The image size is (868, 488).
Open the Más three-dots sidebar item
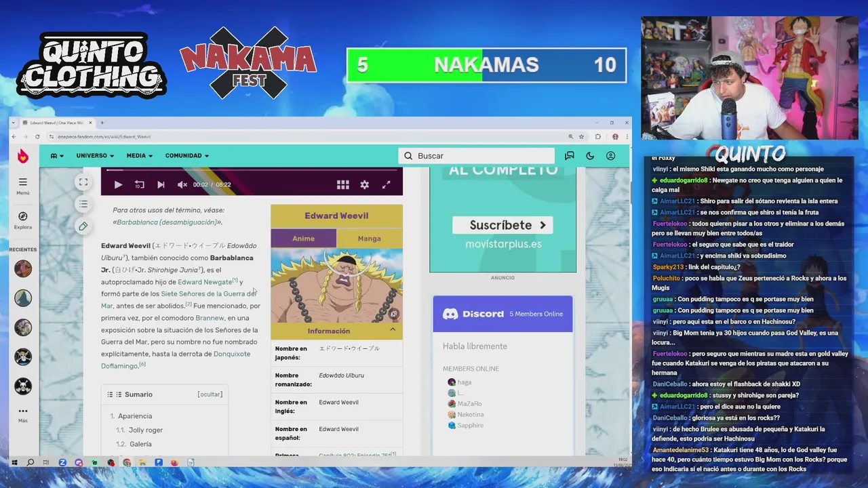click(23, 414)
